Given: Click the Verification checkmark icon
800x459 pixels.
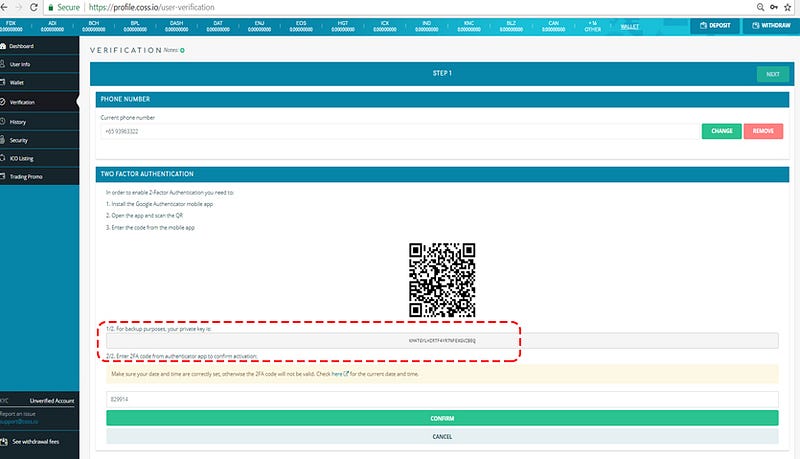Looking at the screenshot, I should (x=3, y=102).
